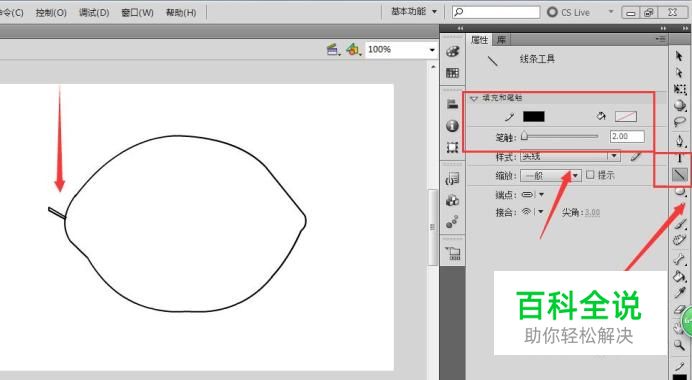Click the search field in top bar
The image size is (692, 380).
click(496, 12)
